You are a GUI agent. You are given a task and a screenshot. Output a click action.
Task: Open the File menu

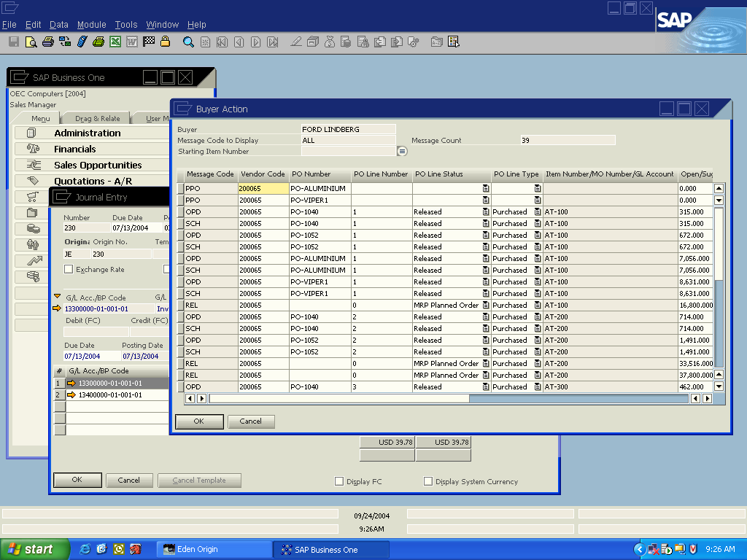tap(9, 25)
